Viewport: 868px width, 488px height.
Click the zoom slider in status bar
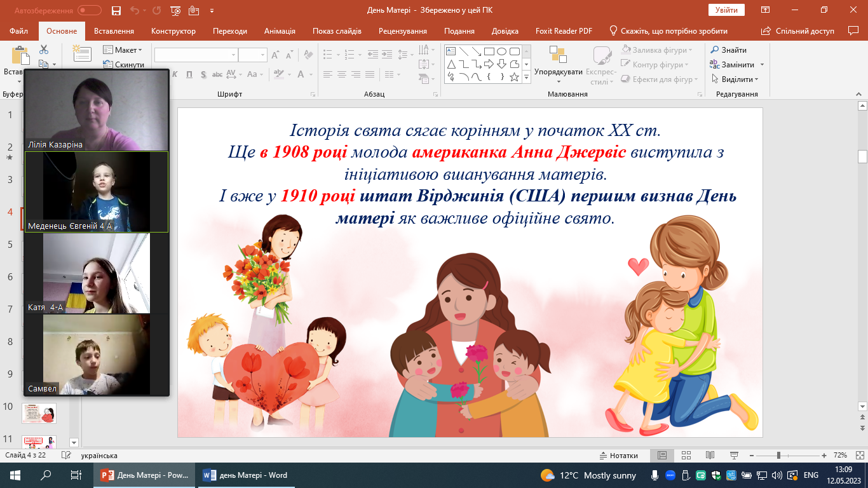pyautogui.click(x=778, y=456)
